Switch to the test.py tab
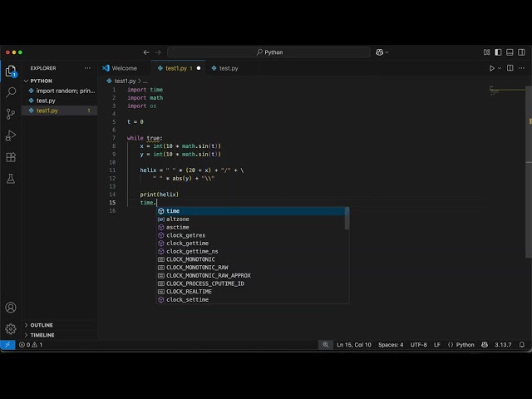 (229, 68)
